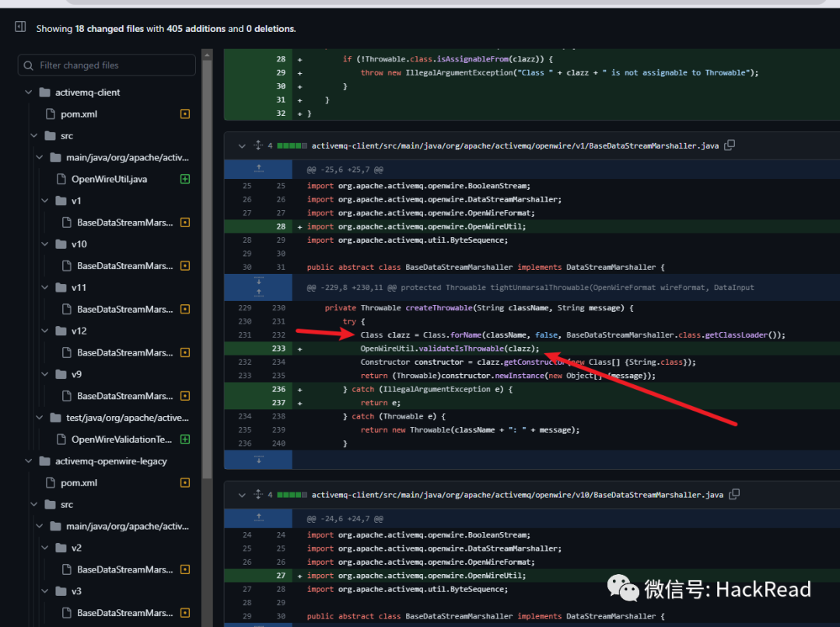
Task: Collapse the v3 folder
Action: coord(45,591)
